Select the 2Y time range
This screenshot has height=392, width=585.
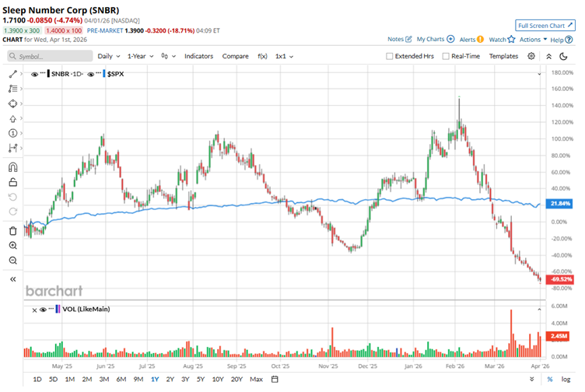170,380
